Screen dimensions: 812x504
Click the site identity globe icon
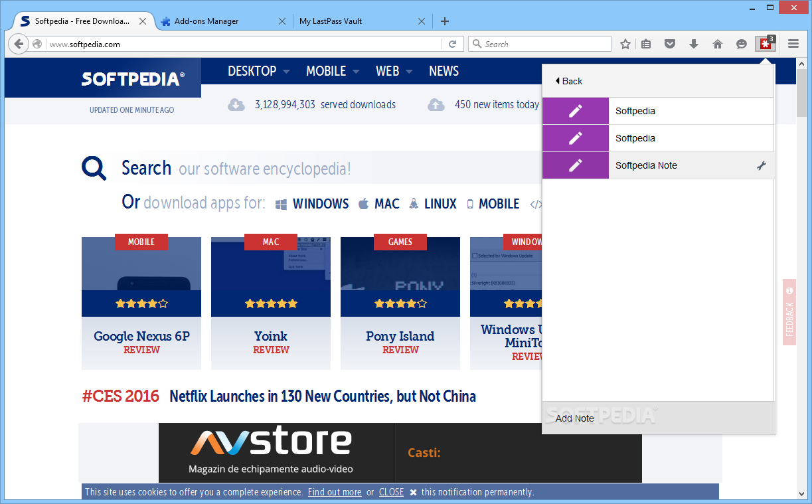pos(37,44)
